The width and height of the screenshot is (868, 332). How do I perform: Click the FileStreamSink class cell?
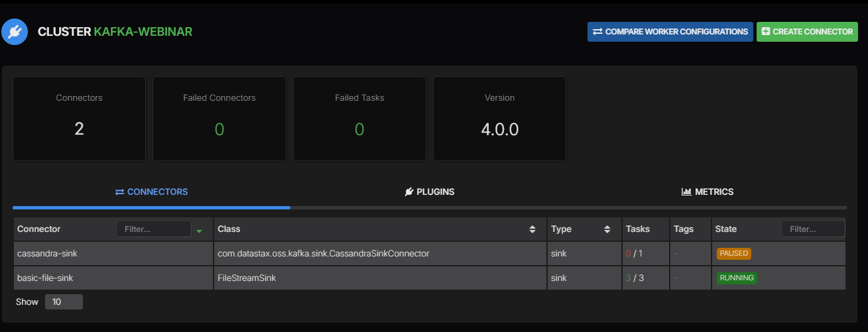[x=380, y=278]
